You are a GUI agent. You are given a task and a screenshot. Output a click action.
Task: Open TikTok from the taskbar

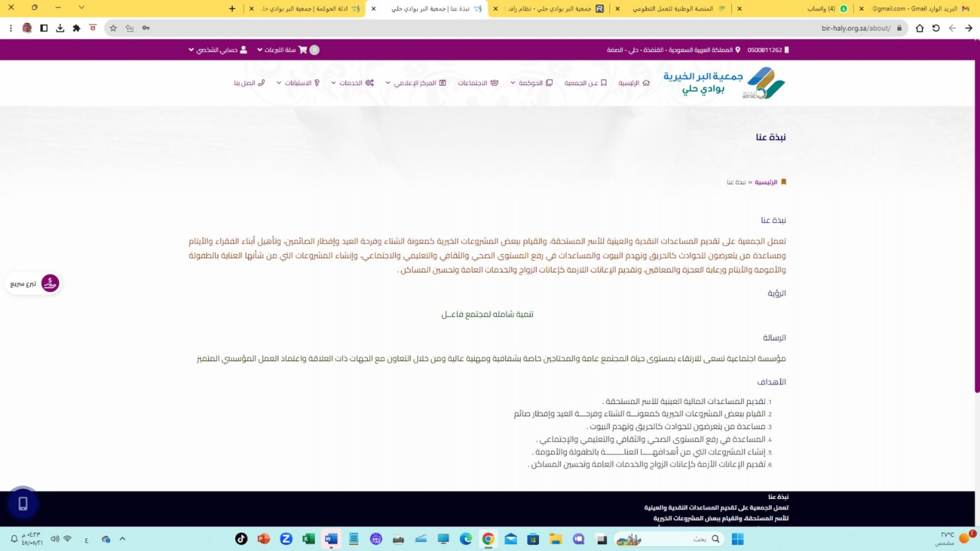pyautogui.click(x=241, y=539)
